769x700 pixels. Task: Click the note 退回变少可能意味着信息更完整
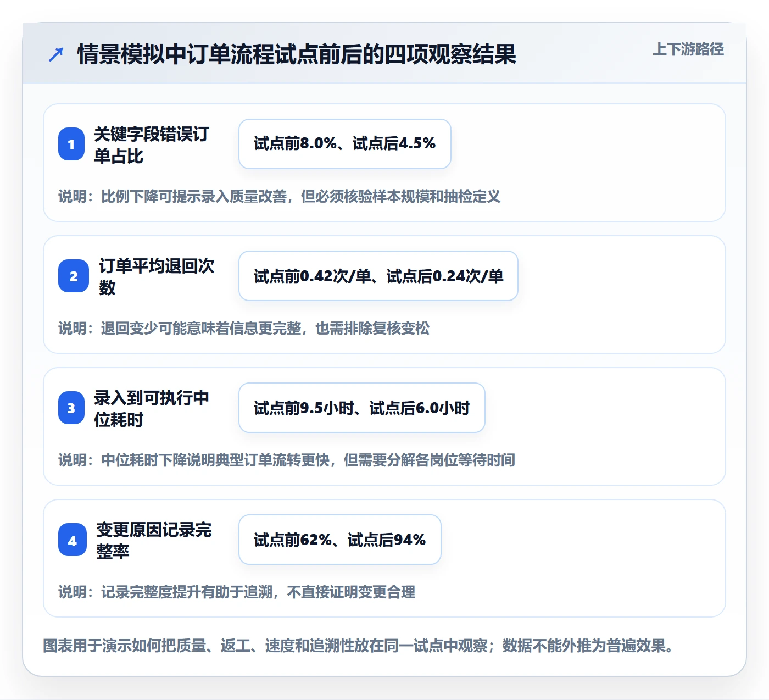(201, 329)
